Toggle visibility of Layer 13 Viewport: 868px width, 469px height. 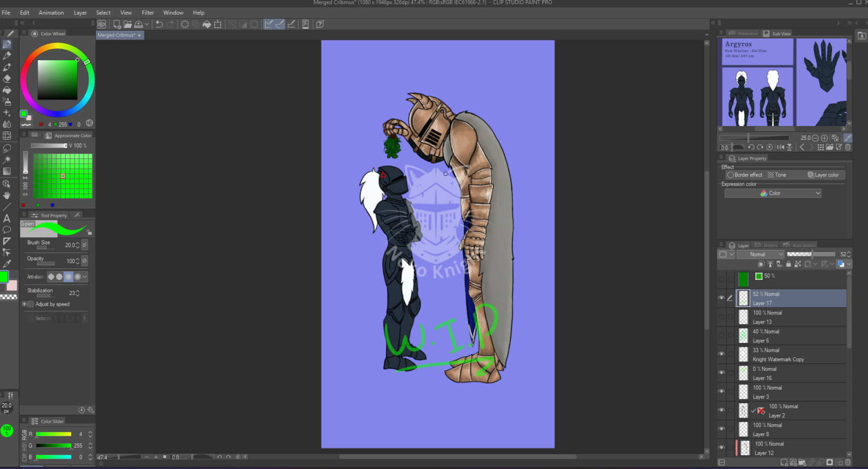click(x=721, y=317)
